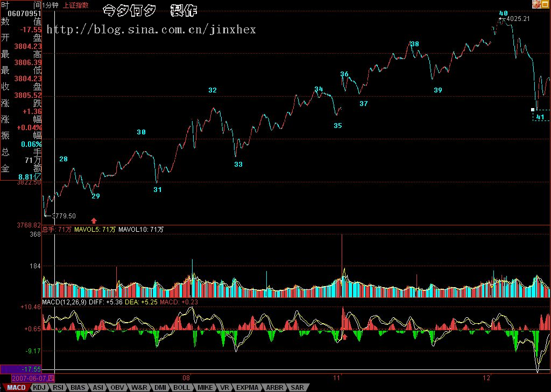Click the blog.sina.com.cn URL text
This screenshot has width=551, height=392.
click(151, 29)
